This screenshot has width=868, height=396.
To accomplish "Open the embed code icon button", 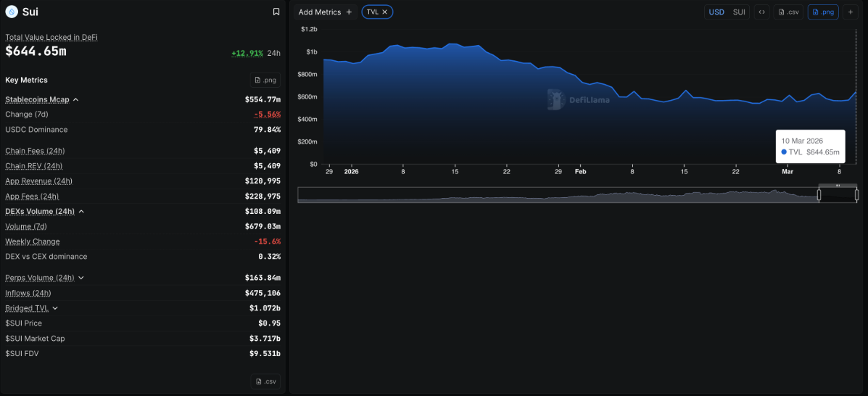I will point(761,12).
